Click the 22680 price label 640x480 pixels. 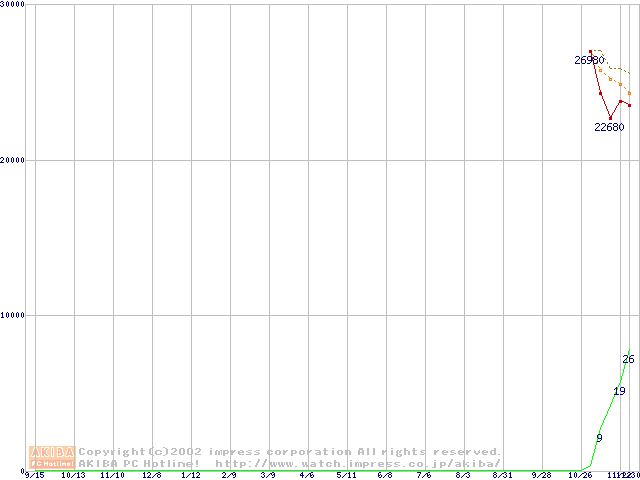609,127
